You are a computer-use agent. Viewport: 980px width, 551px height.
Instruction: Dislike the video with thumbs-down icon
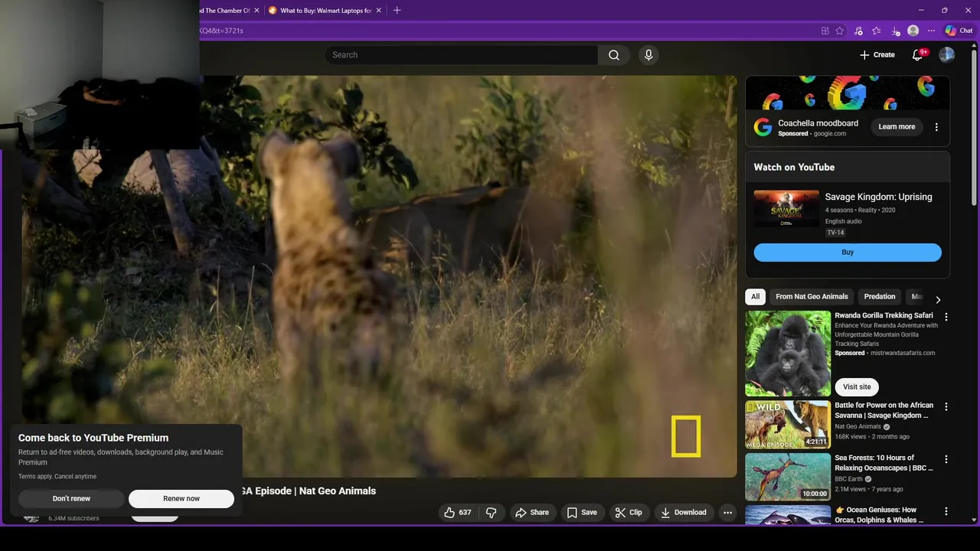[x=492, y=513]
